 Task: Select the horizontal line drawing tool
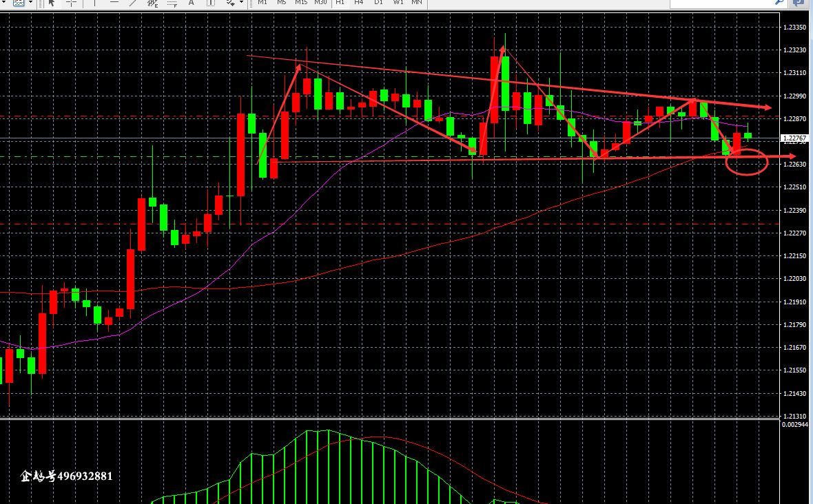pyautogui.click(x=114, y=3)
